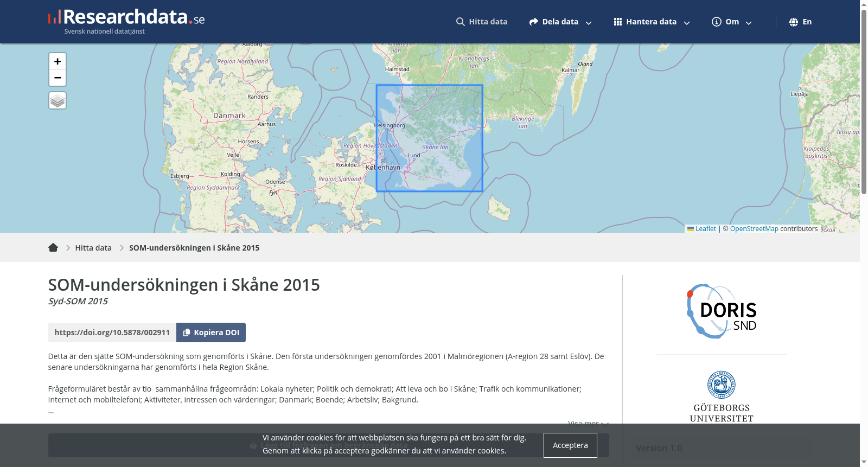Image resolution: width=868 pixels, height=467 pixels.
Task: Switch language to En
Action: (x=801, y=22)
